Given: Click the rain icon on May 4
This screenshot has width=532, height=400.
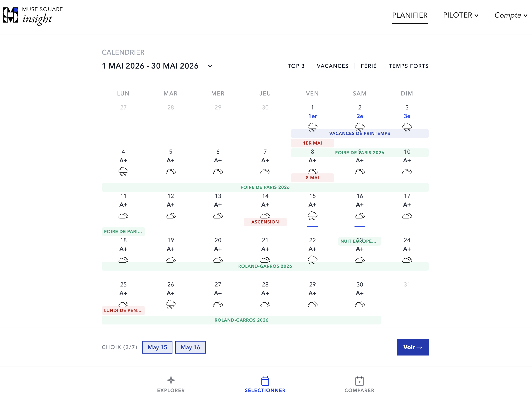Looking at the screenshot, I should pos(123,171).
